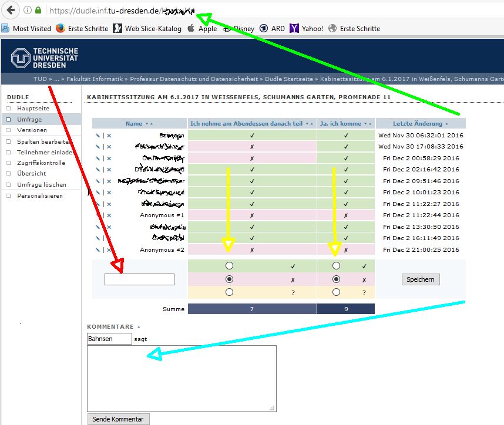The image size is (504, 425).
Task: Open Professur Datenschutz und Datensicherheit breadcrumb
Action: [x=194, y=79]
